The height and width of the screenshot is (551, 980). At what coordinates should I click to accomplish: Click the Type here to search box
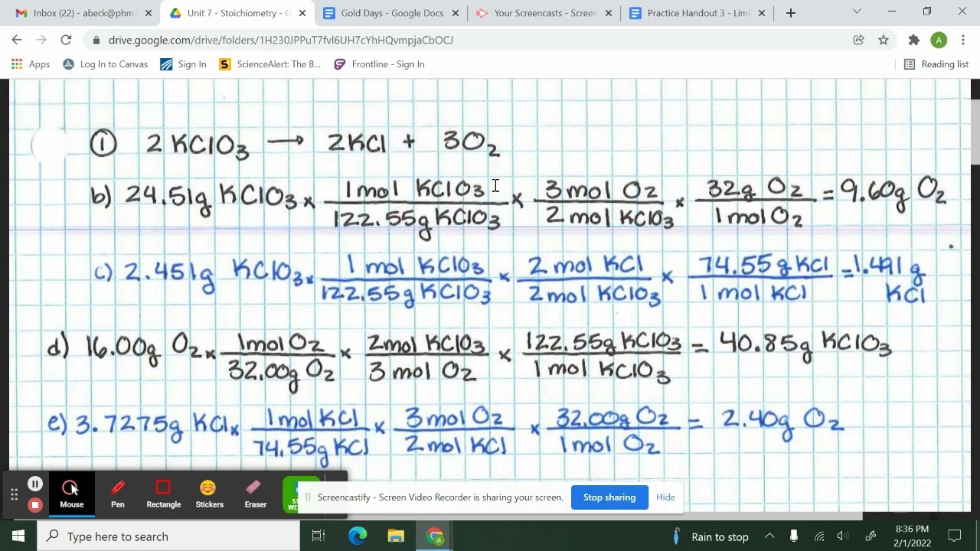pyautogui.click(x=168, y=536)
